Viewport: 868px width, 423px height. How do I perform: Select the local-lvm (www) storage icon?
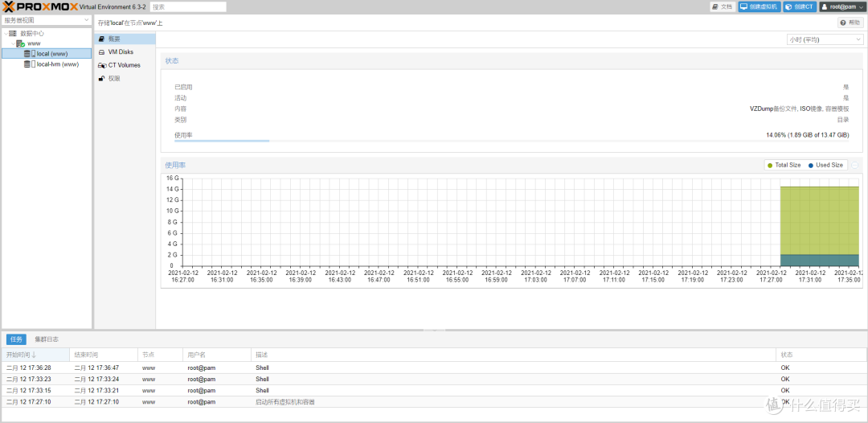click(31, 64)
